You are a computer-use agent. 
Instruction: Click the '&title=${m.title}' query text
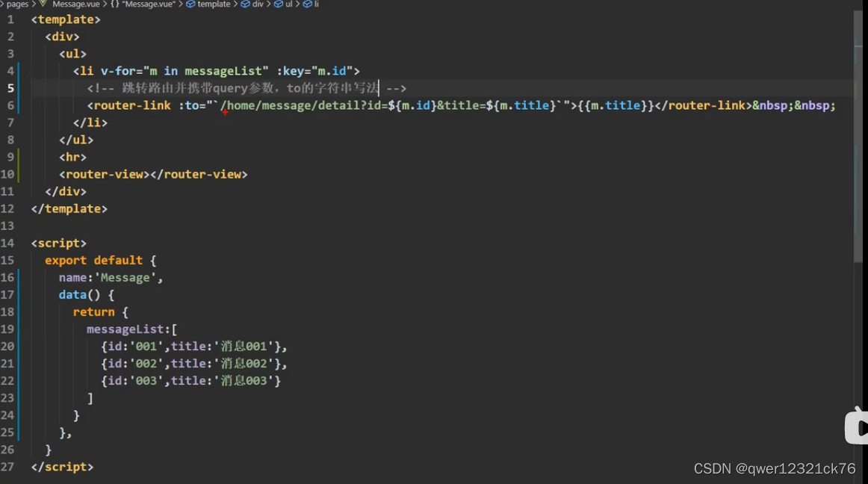tap(496, 105)
